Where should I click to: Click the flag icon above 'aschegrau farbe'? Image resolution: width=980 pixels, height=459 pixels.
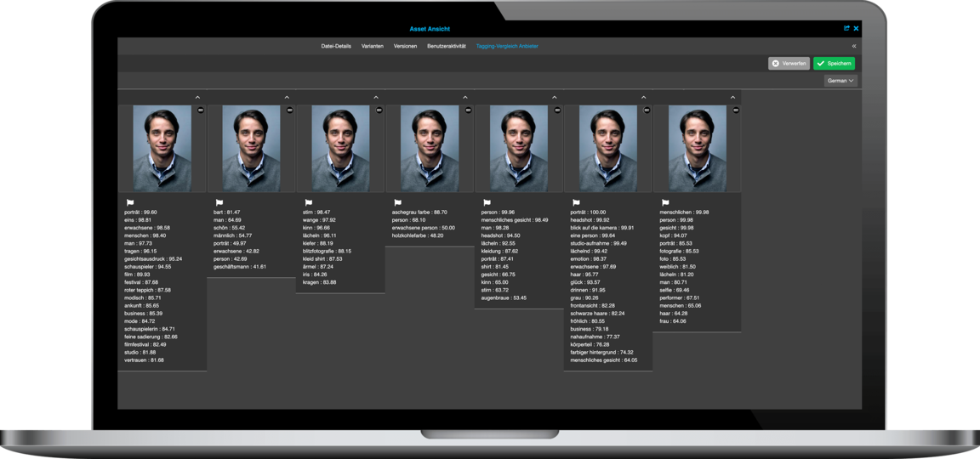tap(397, 203)
